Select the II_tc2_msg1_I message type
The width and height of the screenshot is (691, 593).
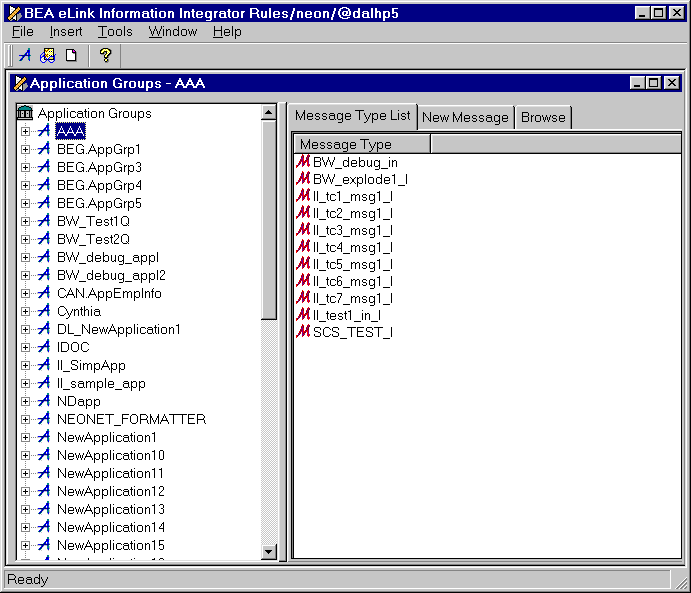coord(353,213)
